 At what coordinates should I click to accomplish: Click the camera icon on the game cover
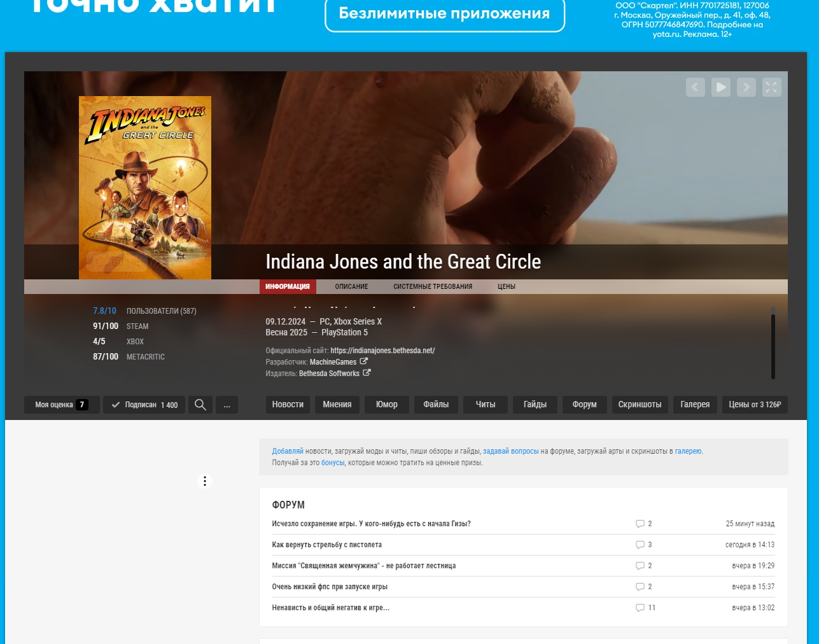coord(118,262)
